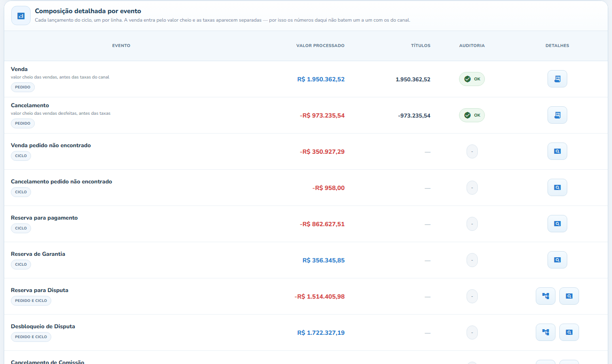Viewport: 612px width, 364px height.
Task: Click the Desbloqueio de Disputa event name
Action: coord(43,326)
